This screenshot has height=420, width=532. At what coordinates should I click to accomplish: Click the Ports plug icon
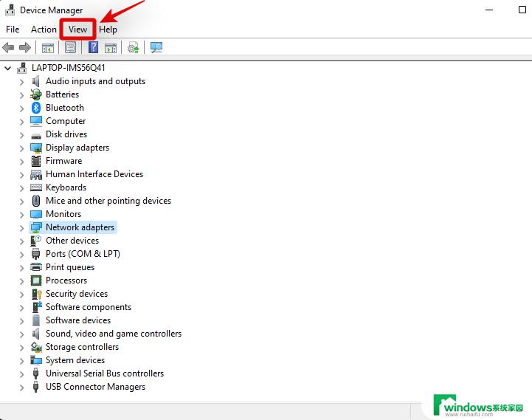(36, 254)
